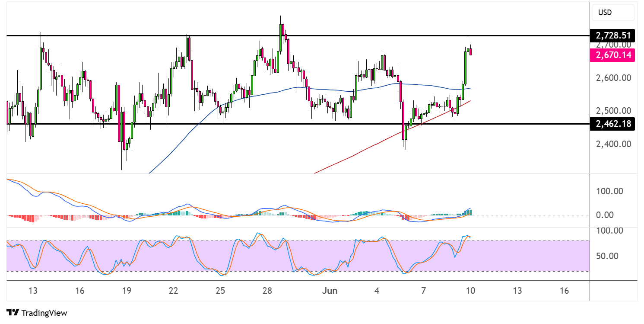
Task: Click the upper horizontal resistance line
Action: [298, 35]
